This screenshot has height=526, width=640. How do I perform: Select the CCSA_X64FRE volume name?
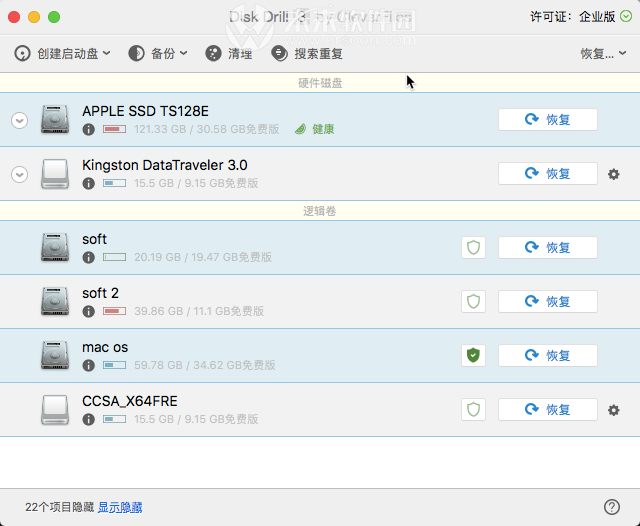tap(130, 401)
